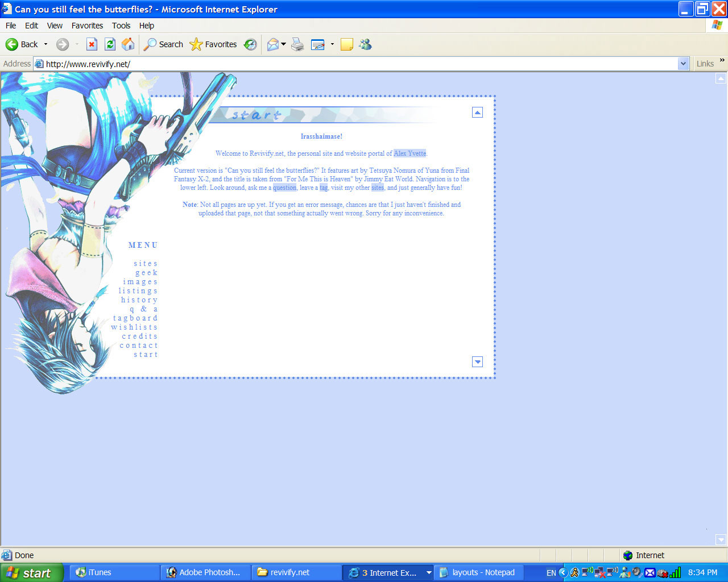Click the Irasshaimase! heading text

coord(321,136)
